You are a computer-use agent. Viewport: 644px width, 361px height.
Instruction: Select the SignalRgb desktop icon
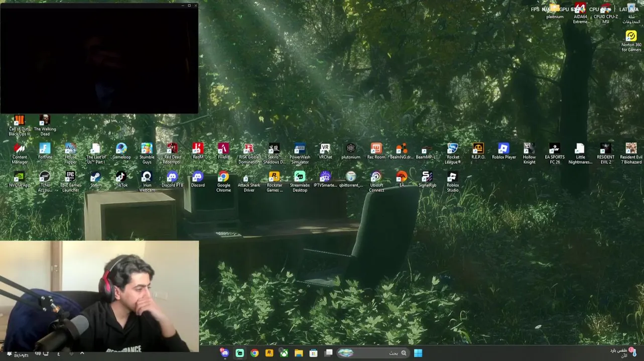pos(427,179)
